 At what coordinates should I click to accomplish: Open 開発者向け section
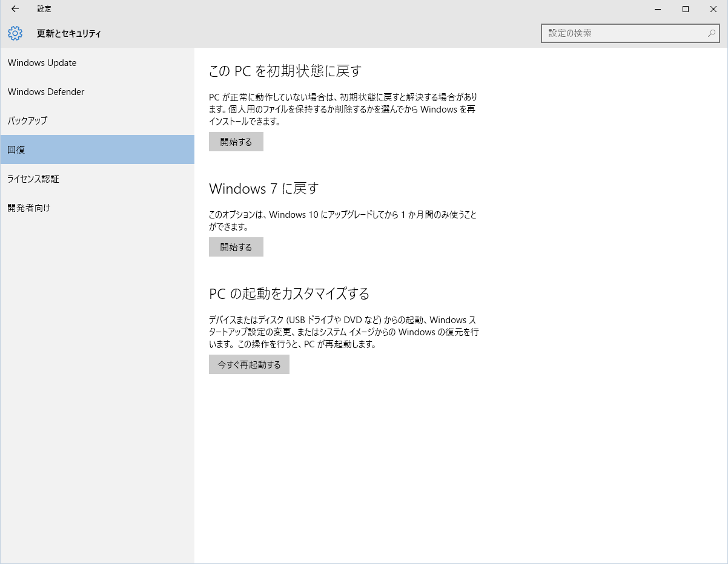[x=98, y=208]
